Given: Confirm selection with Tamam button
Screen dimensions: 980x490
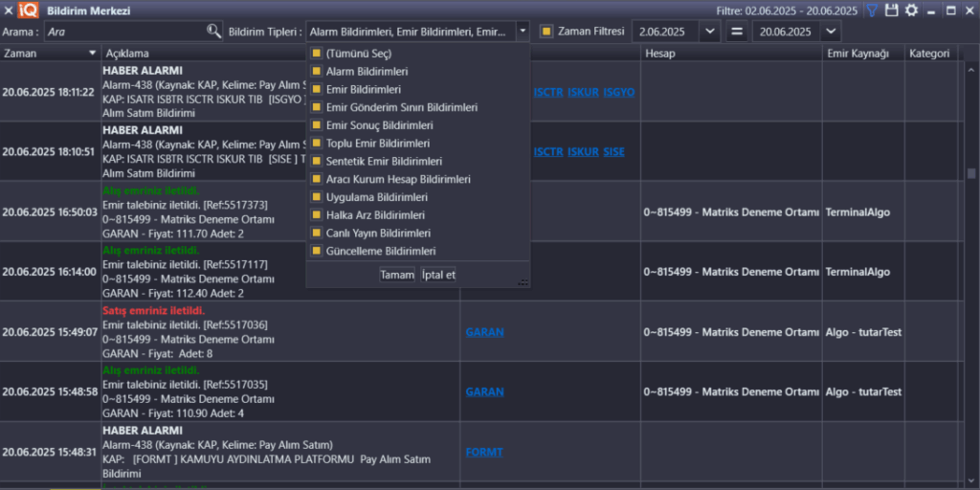Looking at the screenshot, I should (397, 275).
